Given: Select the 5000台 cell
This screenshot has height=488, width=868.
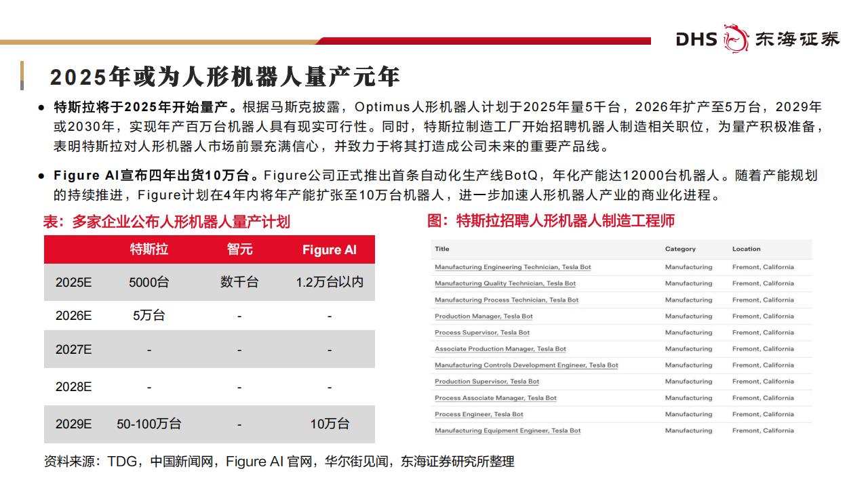Looking at the screenshot, I should [x=149, y=282].
